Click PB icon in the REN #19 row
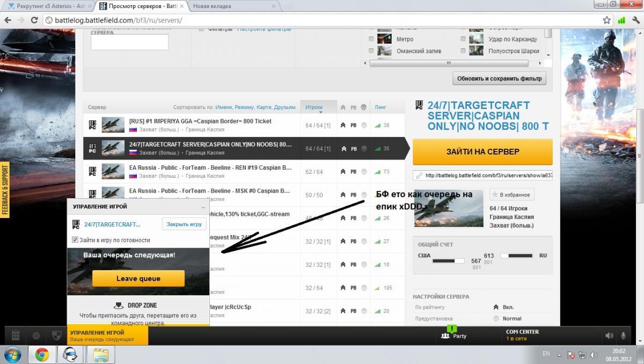The image size is (644, 364). pyautogui.click(x=353, y=172)
